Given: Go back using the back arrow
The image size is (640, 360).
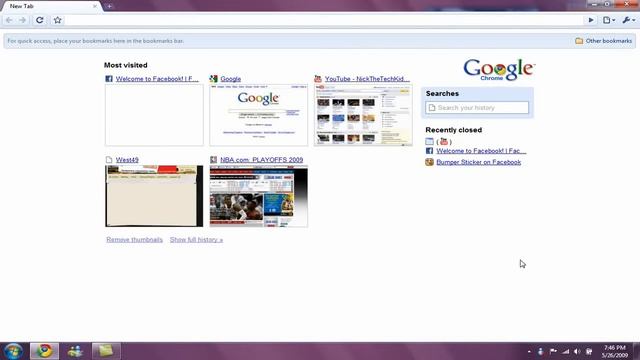Looking at the screenshot, I should 9,20.
